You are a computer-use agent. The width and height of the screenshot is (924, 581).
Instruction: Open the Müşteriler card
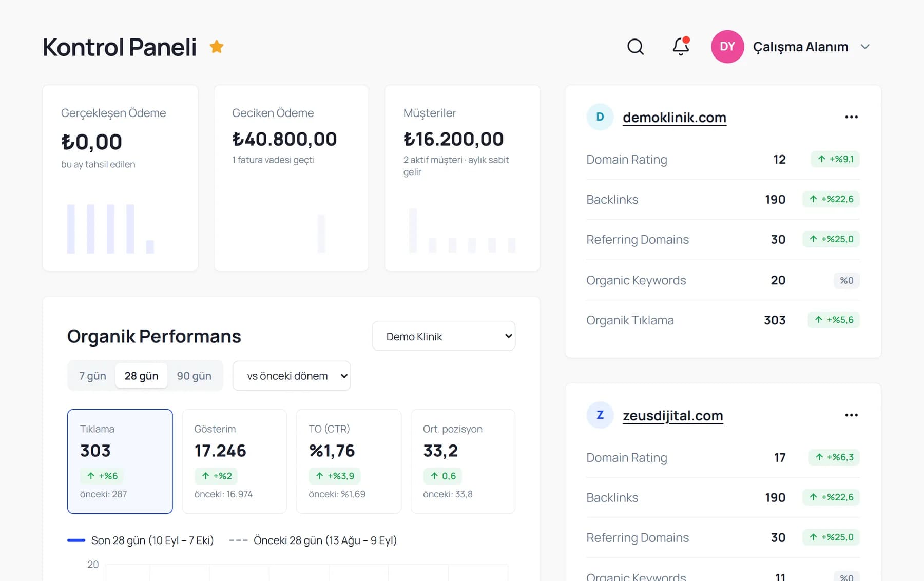[462, 178]
